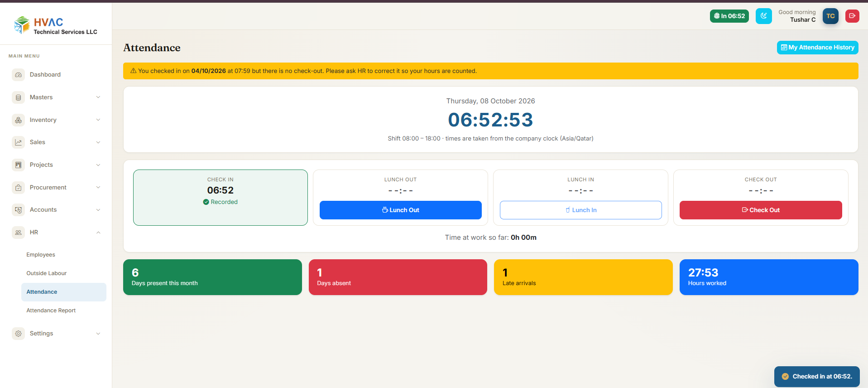Screen dimensions: 868x388
Task: Open the Attendance Report submenu item
Action: pyautogui.click(x=64, y=310)
